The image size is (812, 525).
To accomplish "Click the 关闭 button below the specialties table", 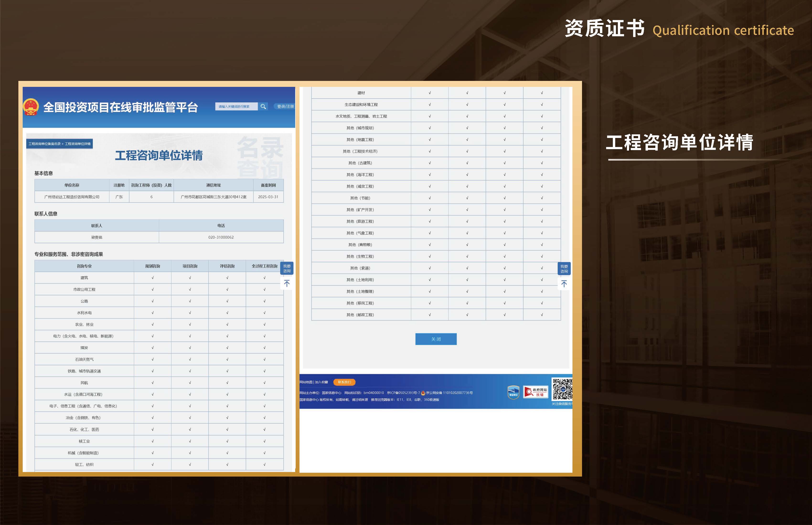I will (x=436, y=339).
